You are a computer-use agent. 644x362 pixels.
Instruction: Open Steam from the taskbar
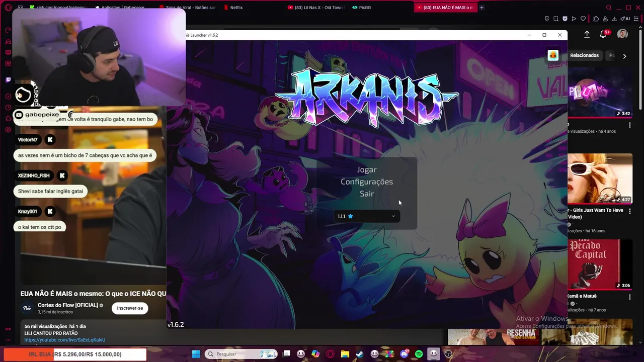point(359,354)
